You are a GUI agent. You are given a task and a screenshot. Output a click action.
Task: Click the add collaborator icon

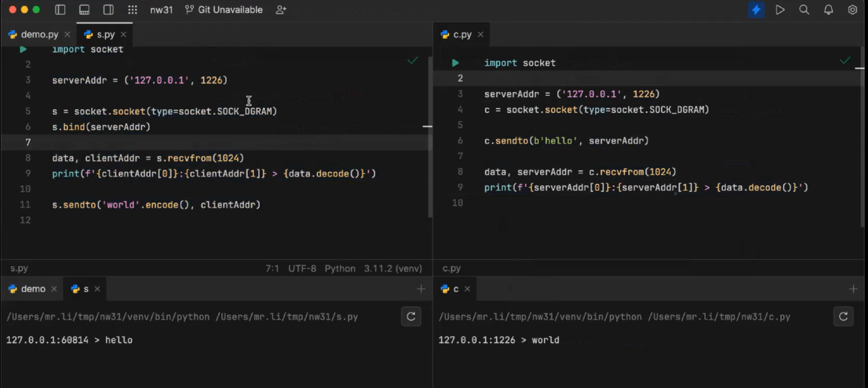click(x=281, y=10)
